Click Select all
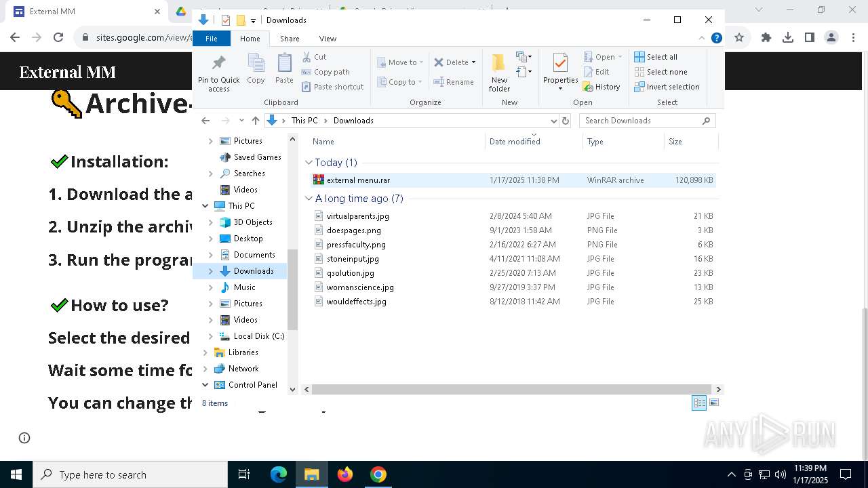Screen dimensions: 868x488 tap(656, 57)
